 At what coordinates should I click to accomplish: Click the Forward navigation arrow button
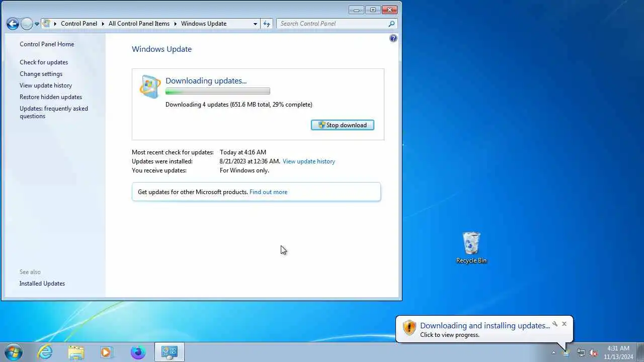pos(27,24)
